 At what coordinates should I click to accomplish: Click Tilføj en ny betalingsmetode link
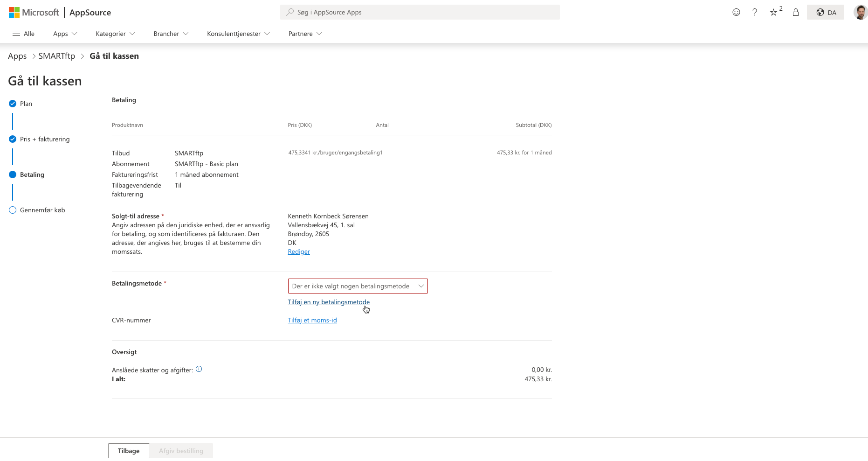(329, 302)
